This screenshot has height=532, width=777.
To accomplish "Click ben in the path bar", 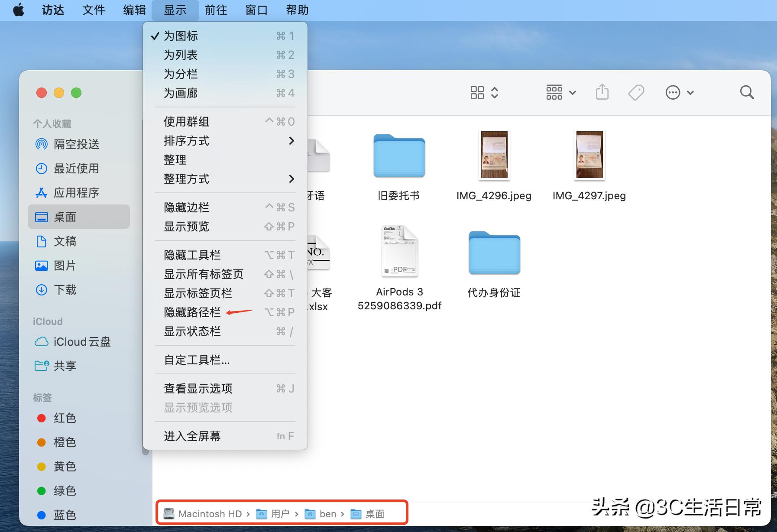I will pos(328,513).
